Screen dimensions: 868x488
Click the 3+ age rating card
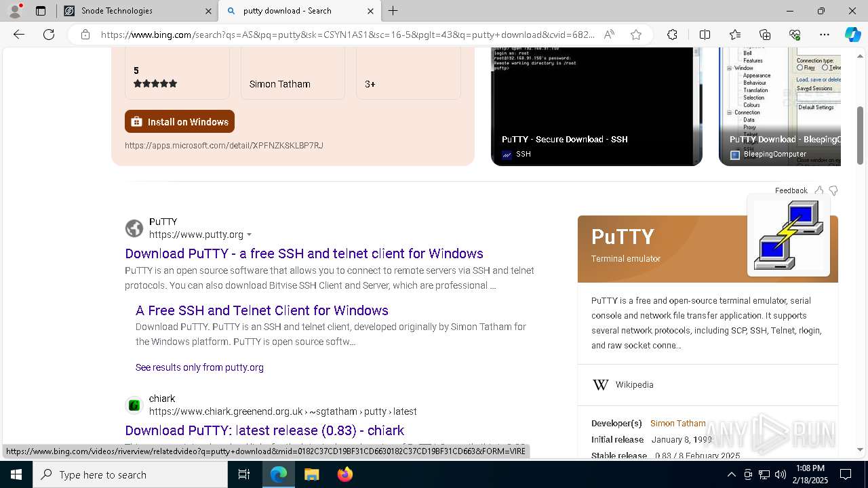pos(408,73)
